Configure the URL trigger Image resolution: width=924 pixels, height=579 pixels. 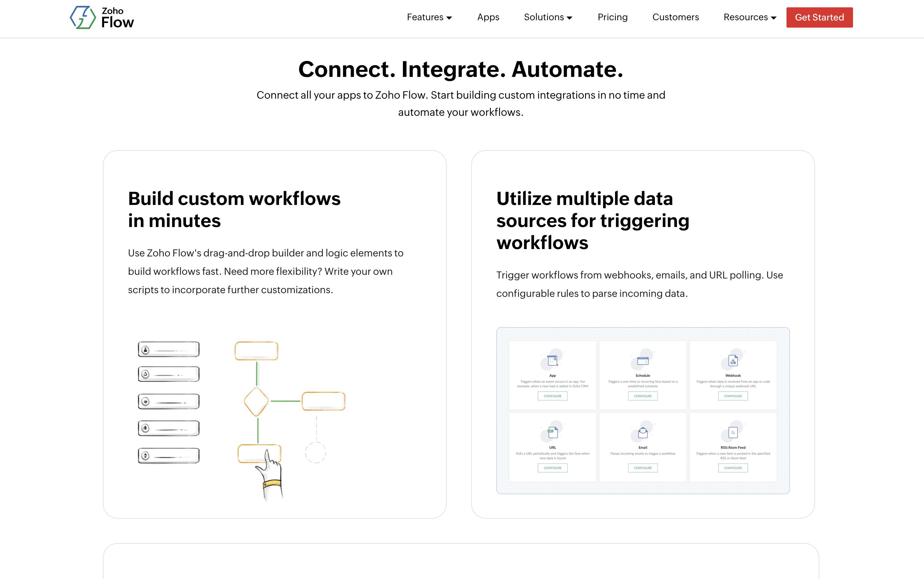pyautogui.click(x=553, y=468)
